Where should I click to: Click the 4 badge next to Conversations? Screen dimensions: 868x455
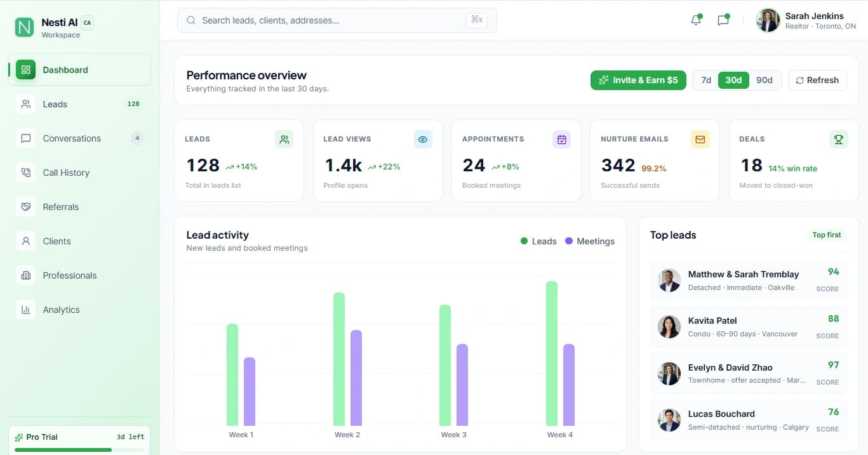(137, 138)
